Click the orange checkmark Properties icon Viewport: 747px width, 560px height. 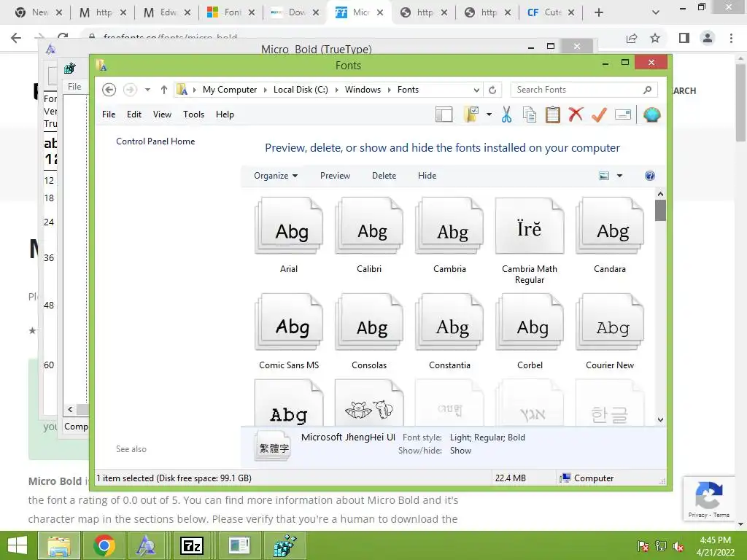(x=599, y=114)
